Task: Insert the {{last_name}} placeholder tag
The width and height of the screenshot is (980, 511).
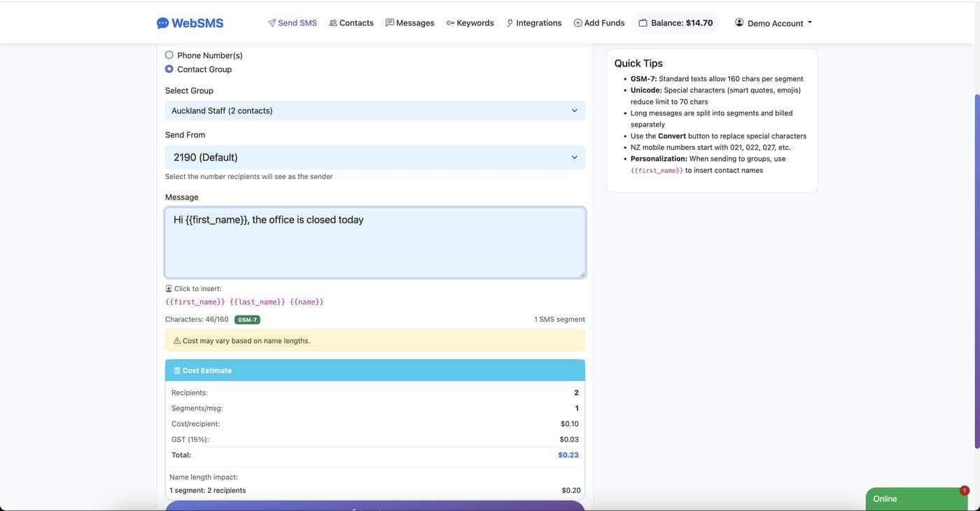Action: (x=257, y=302)
